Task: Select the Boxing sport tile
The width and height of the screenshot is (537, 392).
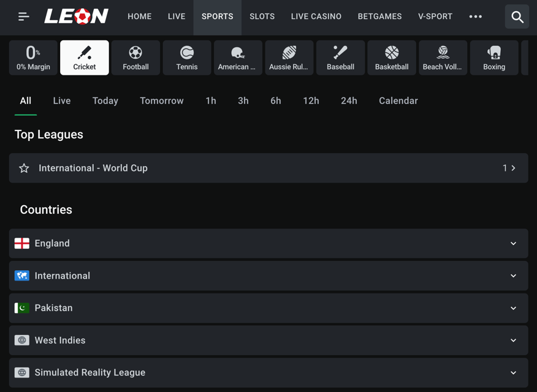Action: (494, 58)
